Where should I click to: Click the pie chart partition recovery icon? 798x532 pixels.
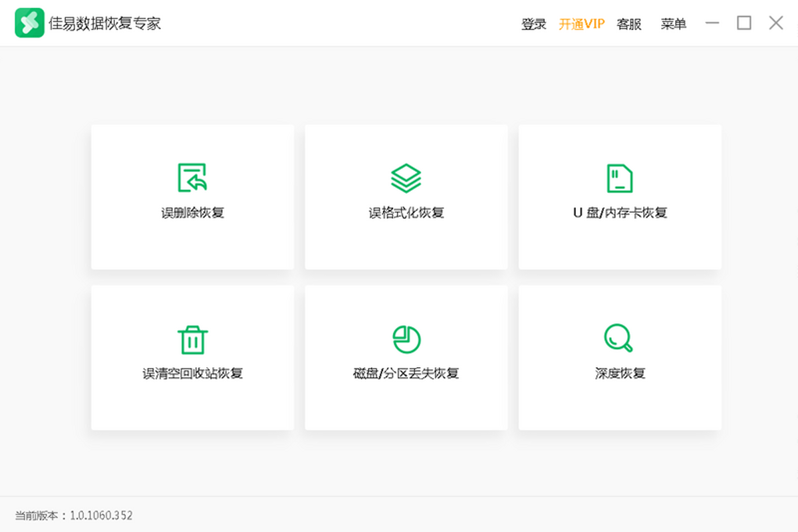406,339
